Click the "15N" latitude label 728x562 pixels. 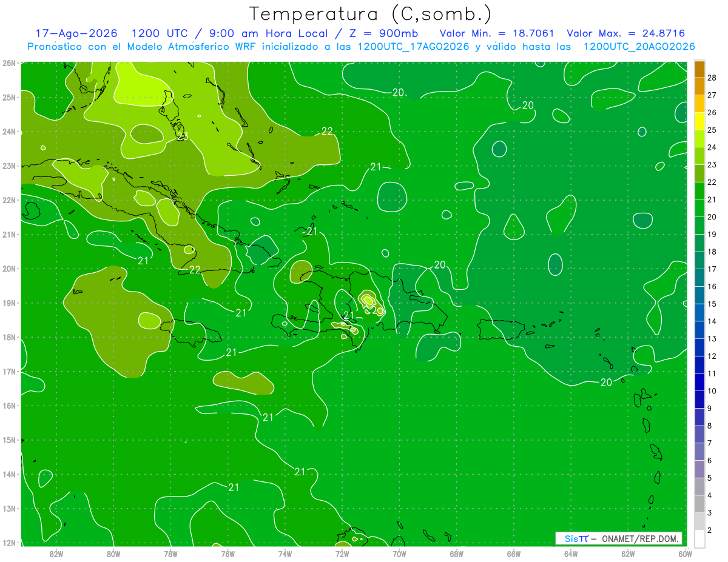[x=8, y=440]
